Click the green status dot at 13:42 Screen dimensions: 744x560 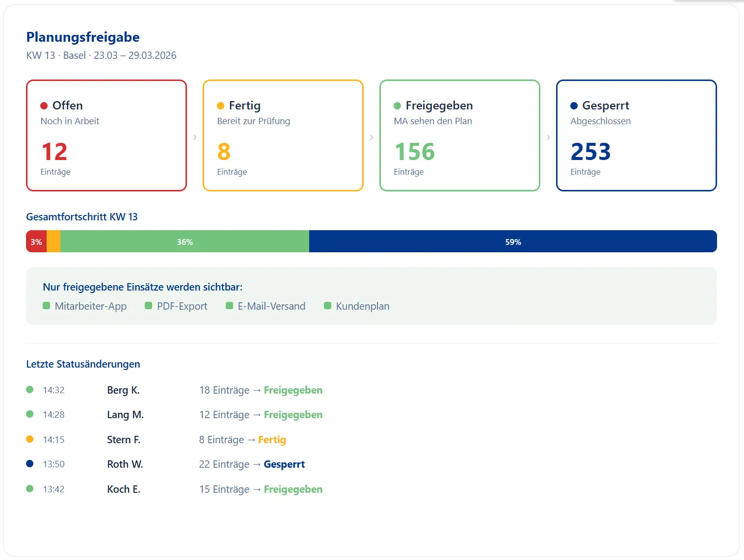[x=30, y=489]
